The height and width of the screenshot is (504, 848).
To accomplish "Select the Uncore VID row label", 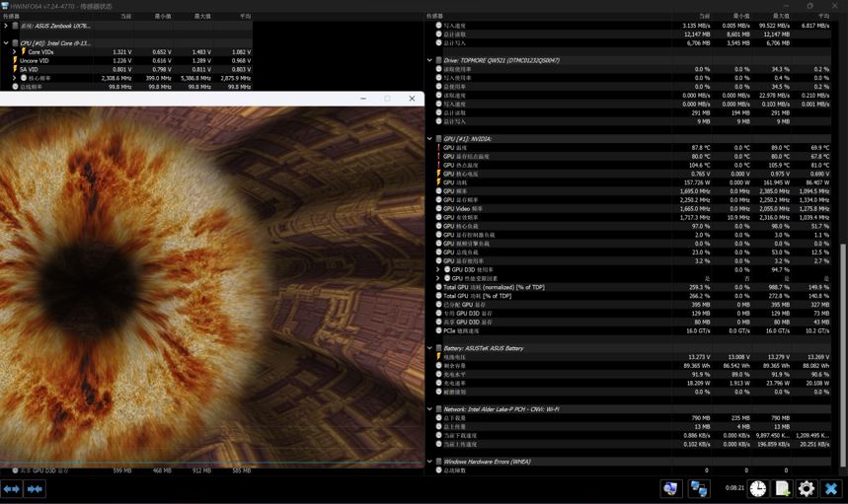I will 35,60.
